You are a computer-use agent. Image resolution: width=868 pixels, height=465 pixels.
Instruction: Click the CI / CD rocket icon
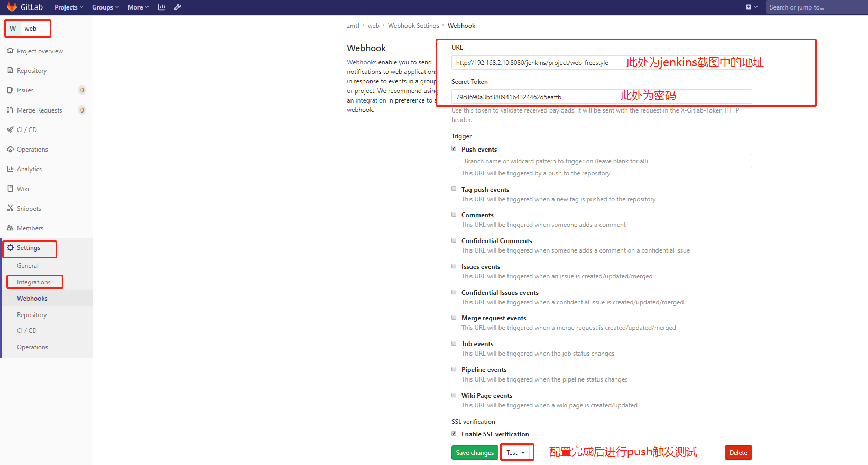[10, 129]
